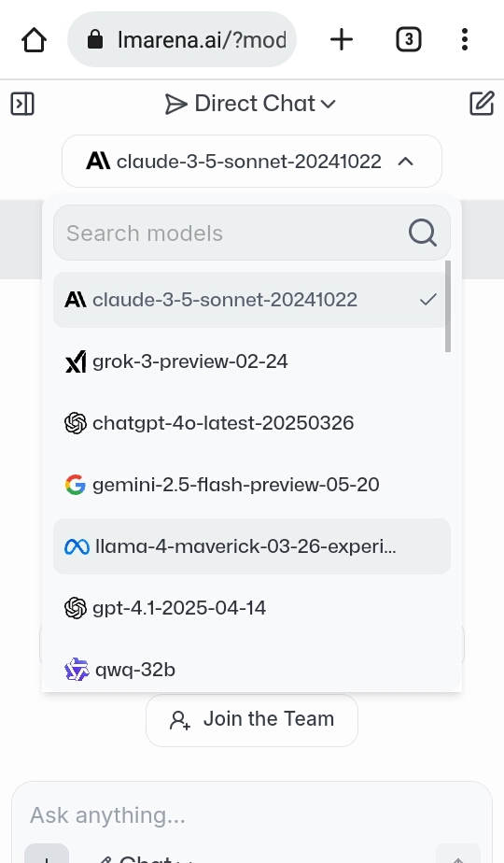The height and width of the screenshot is (863, 504).
Task: Open the browser home page icon
Action: pyautogui.click(x=34, y=39)
